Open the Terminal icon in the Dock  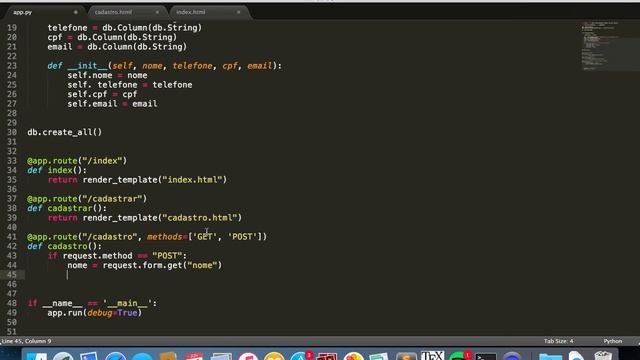486,357
